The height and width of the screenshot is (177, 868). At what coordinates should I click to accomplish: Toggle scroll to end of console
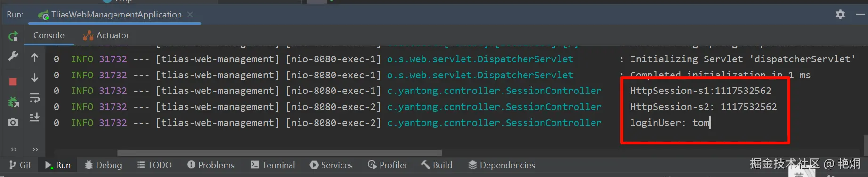(35, 117)
